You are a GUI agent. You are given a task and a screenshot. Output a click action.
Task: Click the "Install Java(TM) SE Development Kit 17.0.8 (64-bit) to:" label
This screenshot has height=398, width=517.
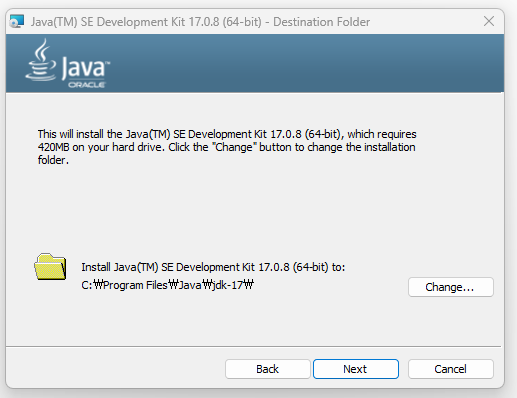click(x=213, y=267)
